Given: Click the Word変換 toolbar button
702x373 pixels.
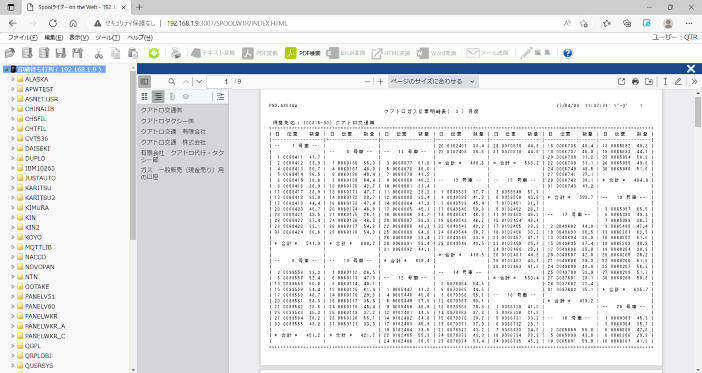Looking at the screenshot, I should click(x=437, y=53).
